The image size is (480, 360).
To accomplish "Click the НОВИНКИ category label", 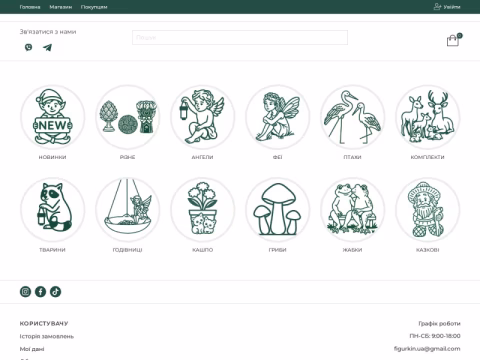I will click(x=52, y=157).
